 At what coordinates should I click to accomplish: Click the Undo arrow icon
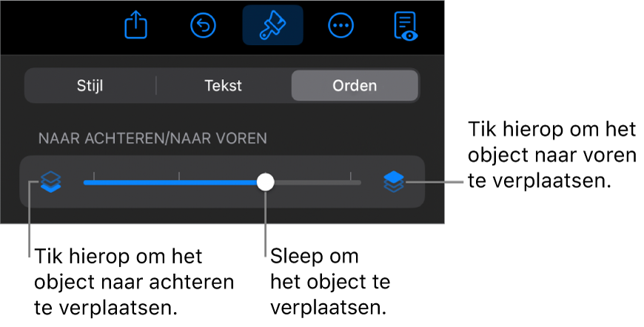coord(204,25)
